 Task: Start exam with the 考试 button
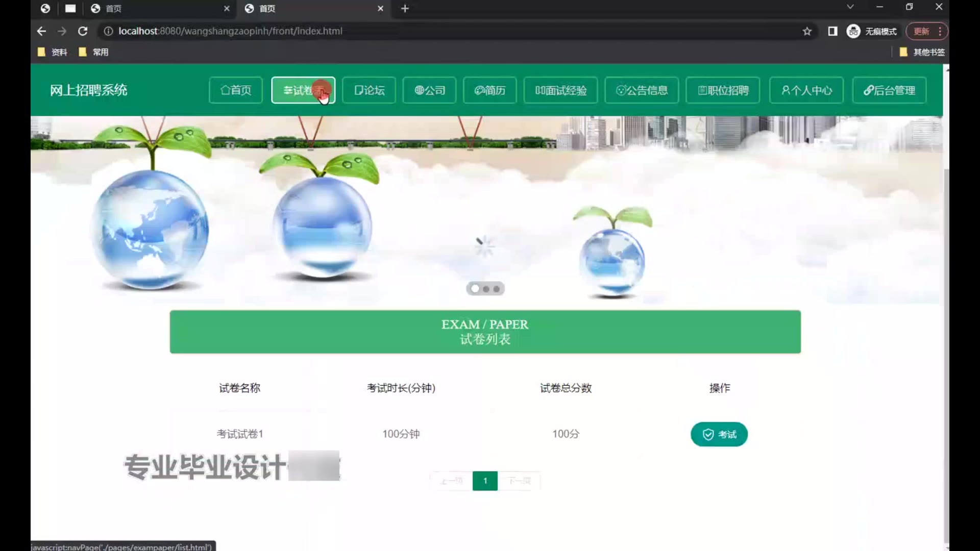[719, 434]
